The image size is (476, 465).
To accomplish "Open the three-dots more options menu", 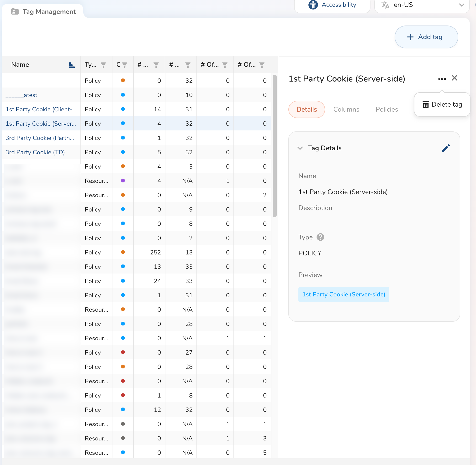I will coord(442,79).
